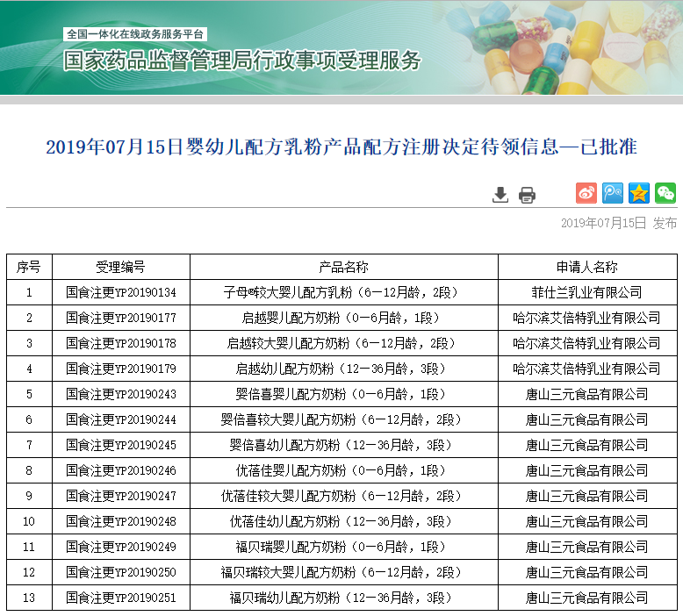Click 哈尔滨艾倍特乳业有限公司 in row 4
This screenshot has height=616, width=683.
tap(587, 369)
